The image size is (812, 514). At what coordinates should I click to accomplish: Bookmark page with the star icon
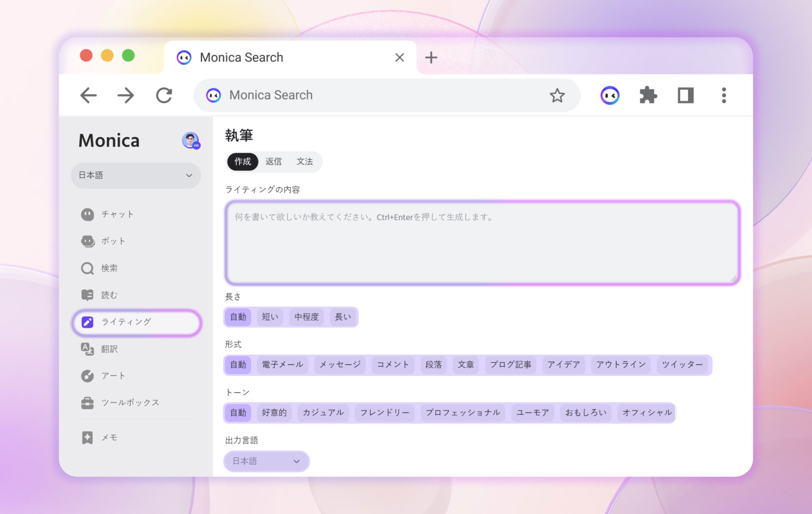[557, 96]
